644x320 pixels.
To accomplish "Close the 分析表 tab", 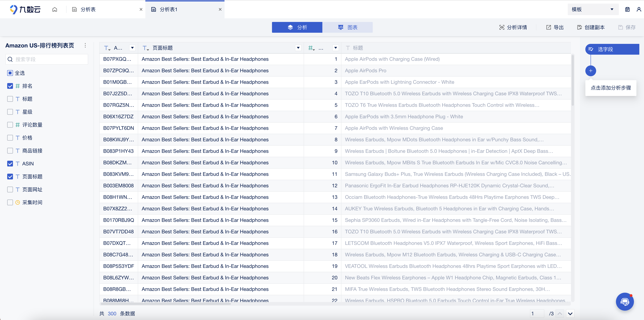I will click(x=141, y=10).
